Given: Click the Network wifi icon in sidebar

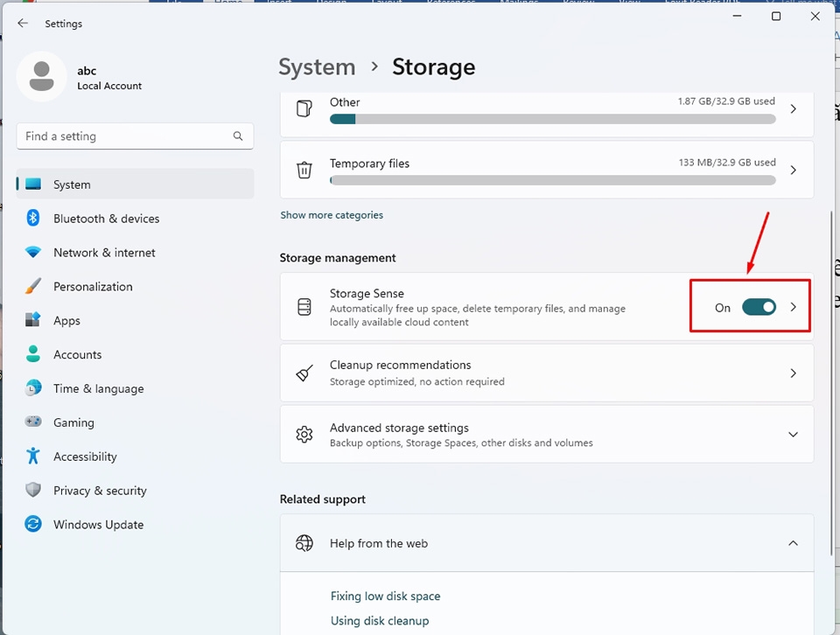Looking at the screenshot, I should (33, 252).
